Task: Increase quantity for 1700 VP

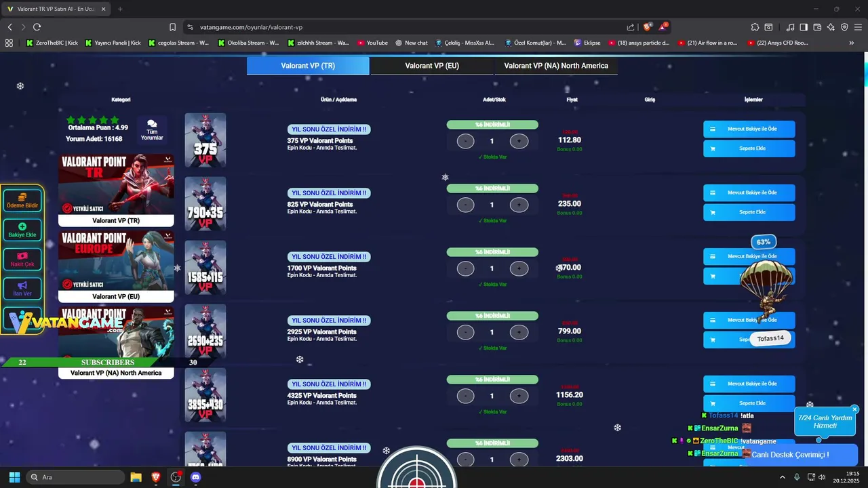Action: click(519, 268)
